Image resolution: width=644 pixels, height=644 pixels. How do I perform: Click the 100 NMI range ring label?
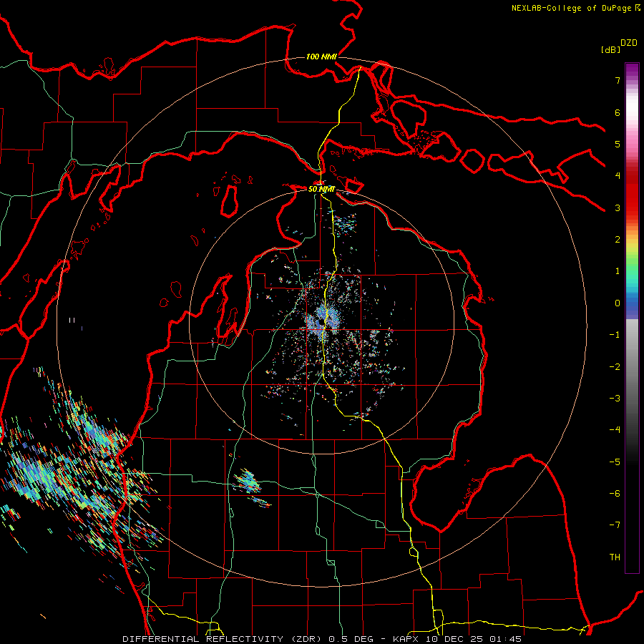tap(321, 57)
